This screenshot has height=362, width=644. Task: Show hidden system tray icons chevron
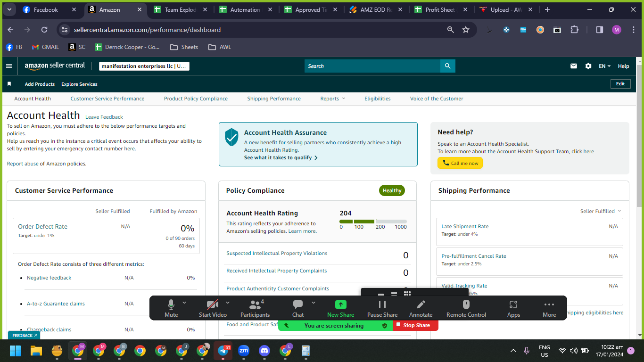pos(513,351)
